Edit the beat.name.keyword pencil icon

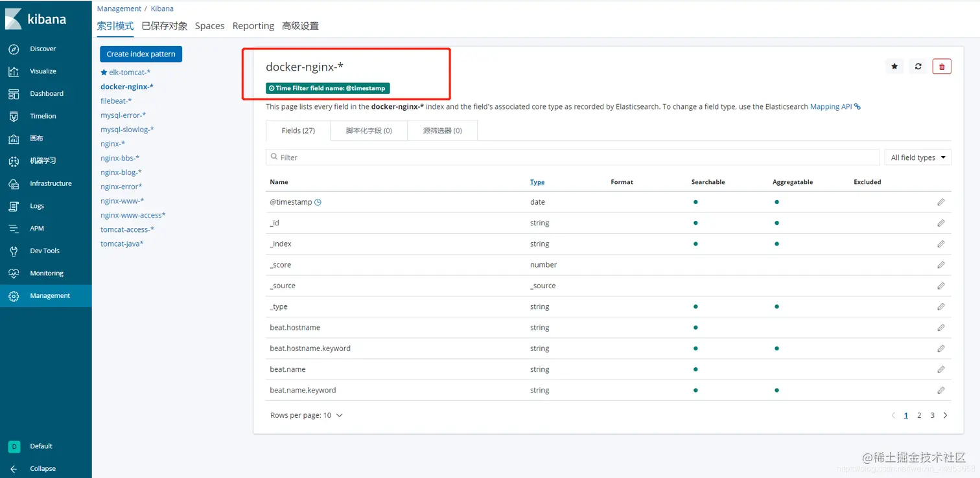click(941, 391)
